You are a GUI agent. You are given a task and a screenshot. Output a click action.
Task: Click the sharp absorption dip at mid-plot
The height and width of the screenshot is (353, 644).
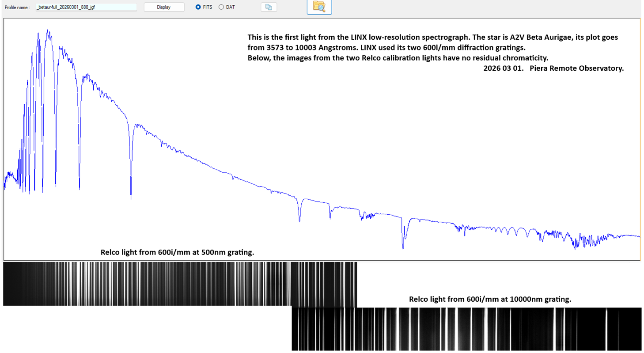pyautogui.click(x=299, y=220)
